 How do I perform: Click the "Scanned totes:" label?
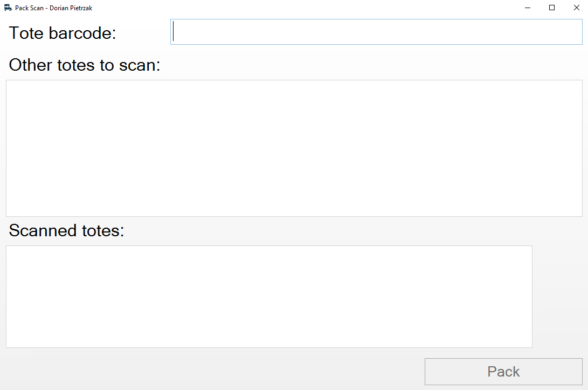point(66,230)
